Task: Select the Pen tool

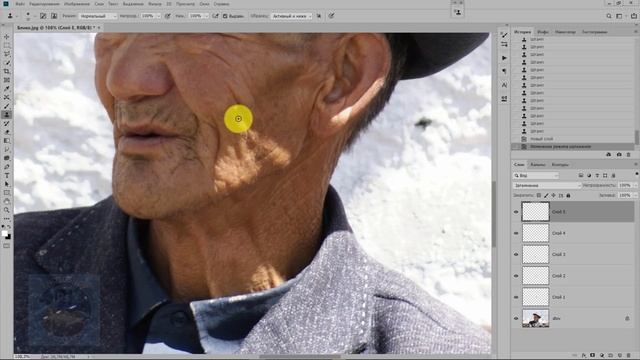Action: [7, 167]
